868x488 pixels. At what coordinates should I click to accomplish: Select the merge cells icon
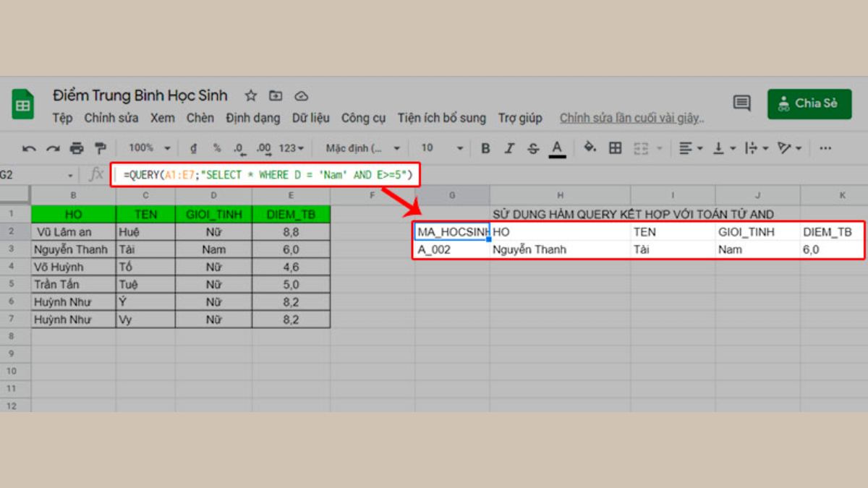(x=639, y=147)
